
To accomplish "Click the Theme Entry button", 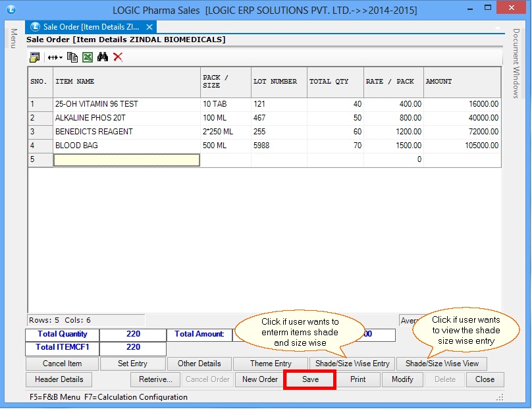I will point(271,364).
